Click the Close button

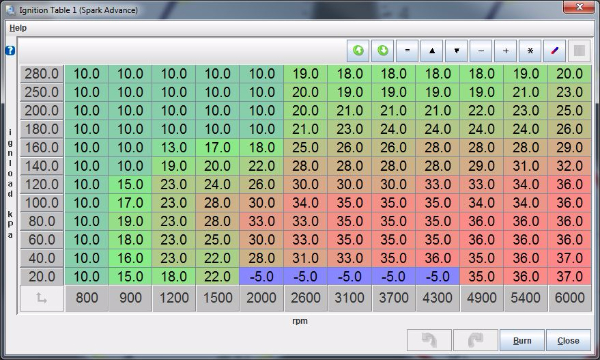568,340
